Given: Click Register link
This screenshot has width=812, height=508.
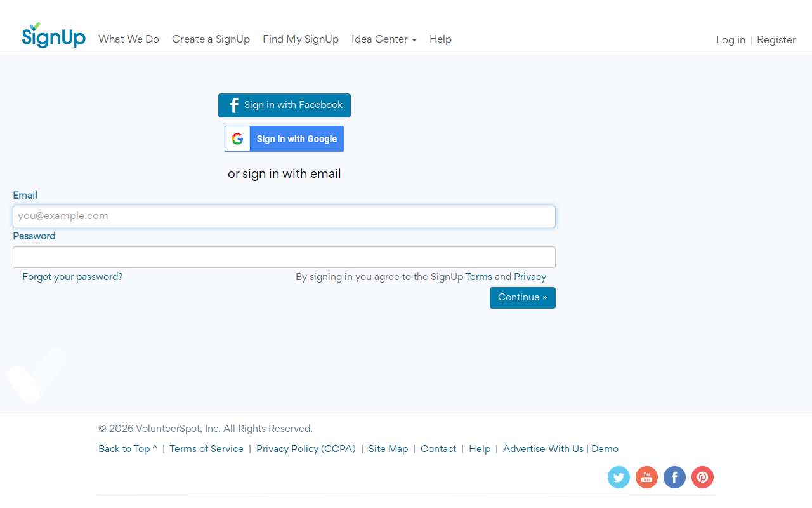Looking at the screenshot, I should (x=776, y=40).
